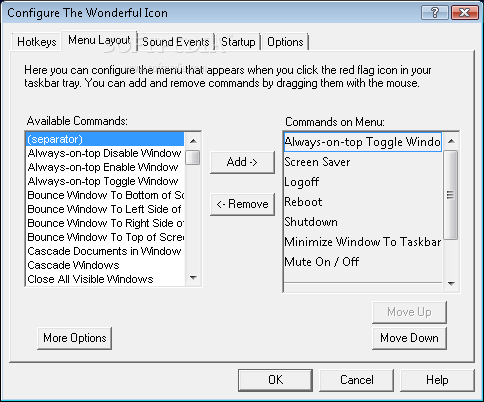484x402 pixels.
Task: Click the Move Down button
Action: point(409,338)
